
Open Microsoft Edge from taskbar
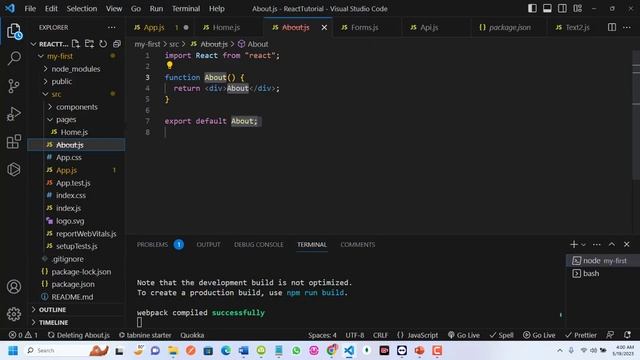click(x=226, y=350)
